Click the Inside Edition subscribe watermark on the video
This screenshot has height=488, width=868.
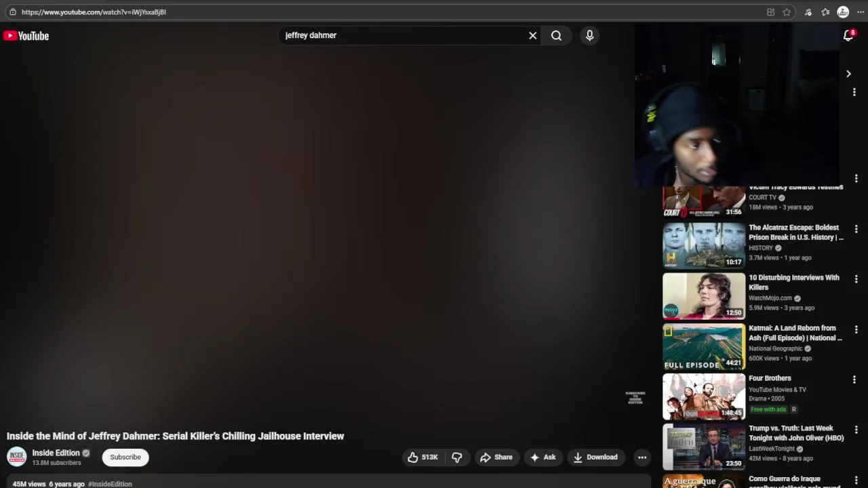point(635,397)
